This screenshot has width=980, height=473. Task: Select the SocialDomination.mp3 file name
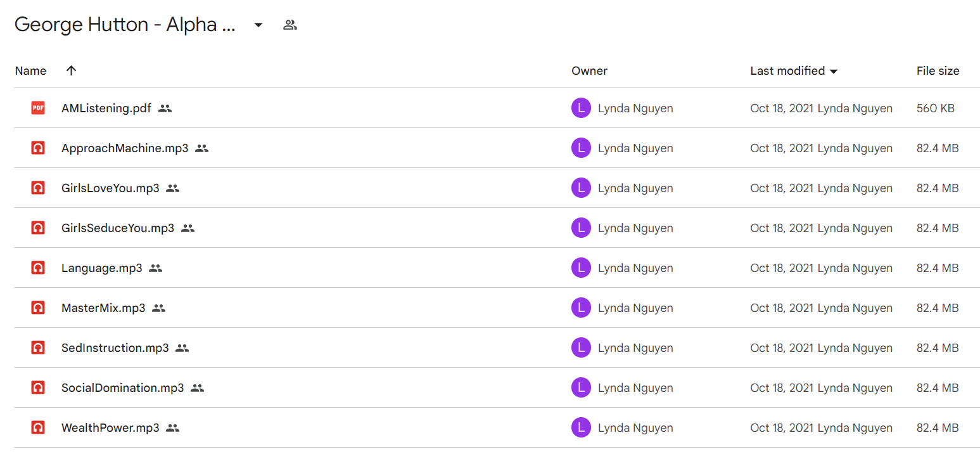coord(123,388)
